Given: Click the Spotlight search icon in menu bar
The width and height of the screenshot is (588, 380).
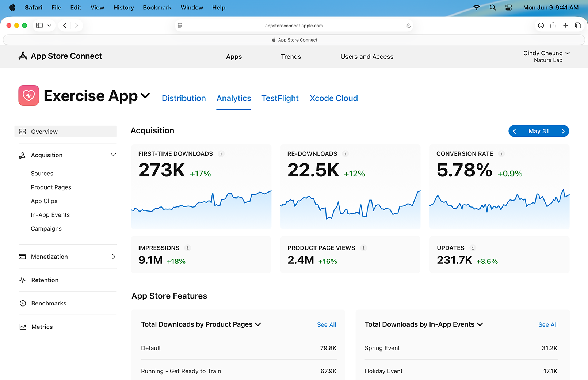Looking at the screenshot, I should point(492,7).
